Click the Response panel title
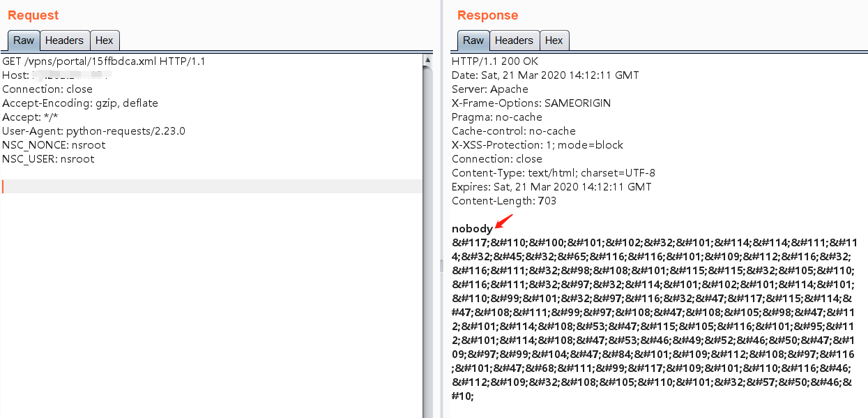868x418 pixels. [x=488, y=15]
